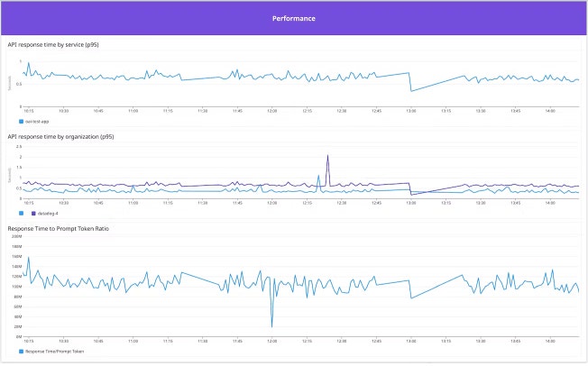Click the Performance header banner
Viewport: 588px width, 366px height.
(294, 17)
